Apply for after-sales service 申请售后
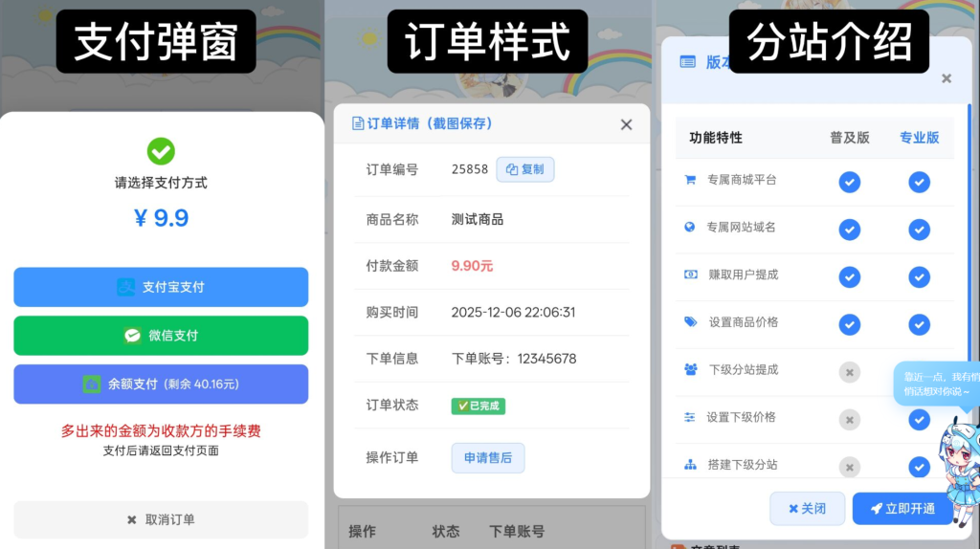Screen dimensions: 980x549 pos(488,458)
